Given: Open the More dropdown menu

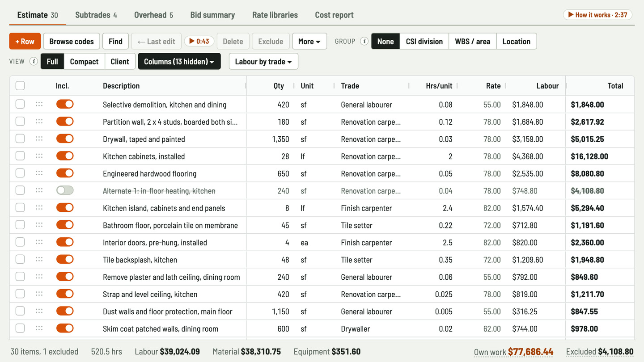Looking at the screenshot, I should (x=309, y=41).
